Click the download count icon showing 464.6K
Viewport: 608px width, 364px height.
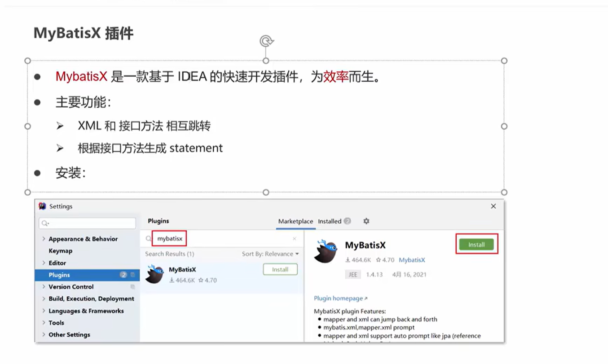coord(348,260)
